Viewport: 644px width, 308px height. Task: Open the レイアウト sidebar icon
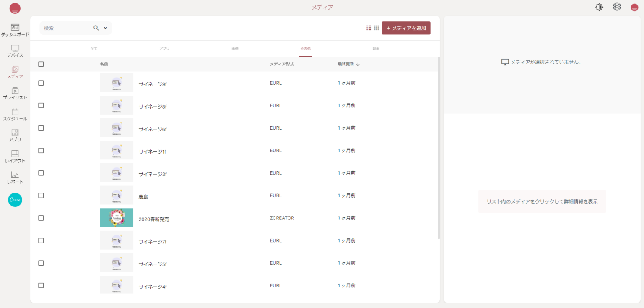pos(15,154)
